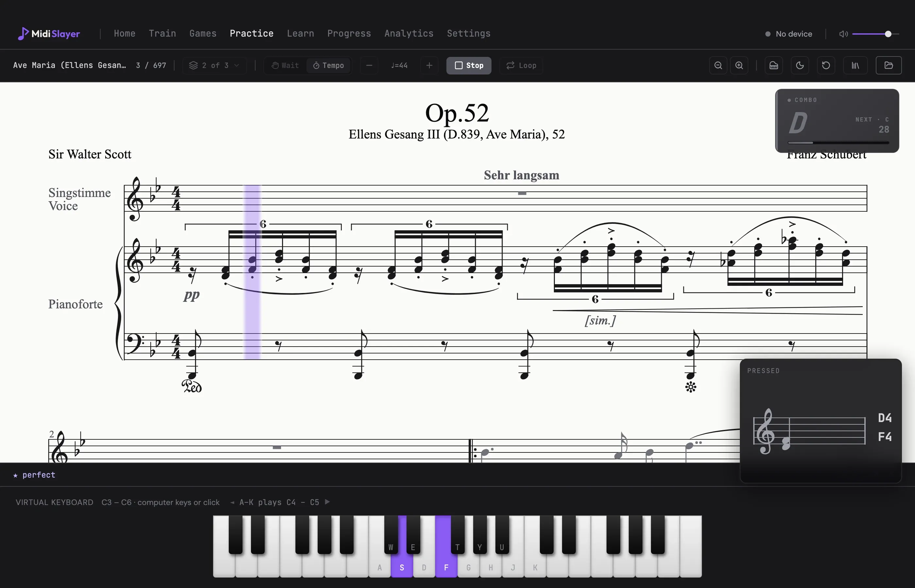Click the speaker volume icon

click(843, 34)
